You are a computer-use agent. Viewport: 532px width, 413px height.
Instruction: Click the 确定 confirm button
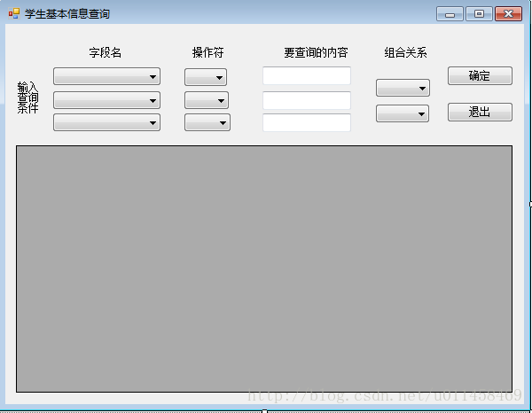480,75
